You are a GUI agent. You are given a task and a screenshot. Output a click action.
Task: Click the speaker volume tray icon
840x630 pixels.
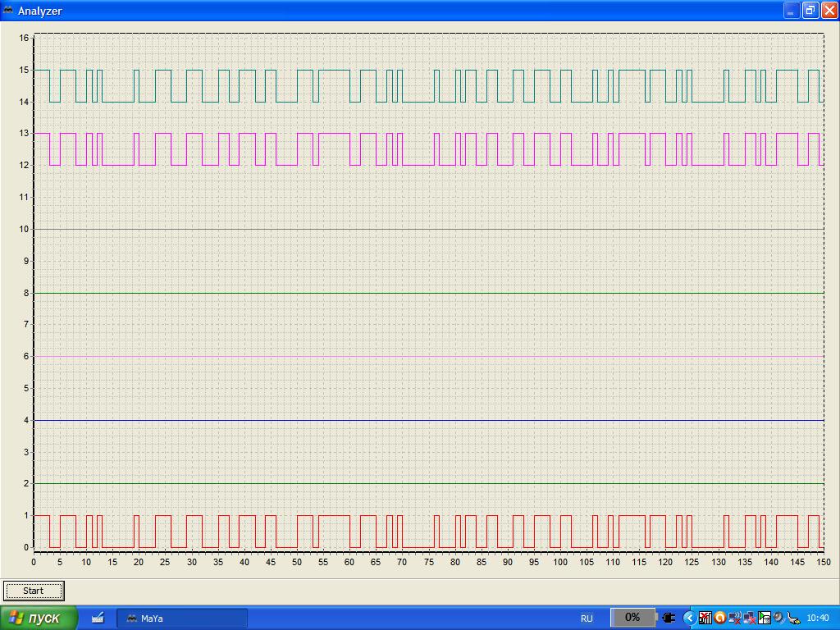tap(778, 619)
